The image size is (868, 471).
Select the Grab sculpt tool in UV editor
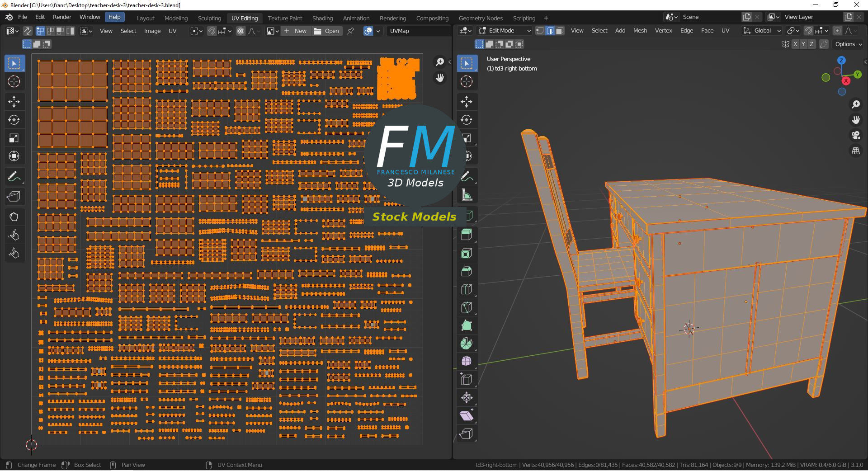pos(14,217)
